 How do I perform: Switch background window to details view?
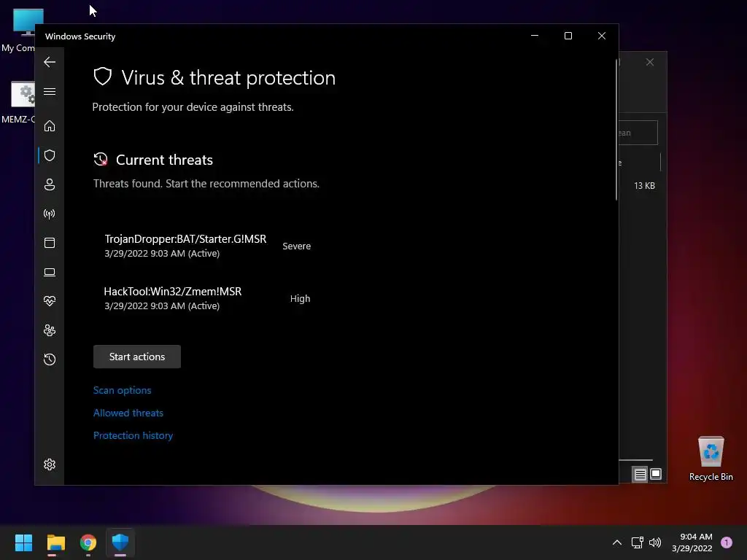click(x=640, y=474)
